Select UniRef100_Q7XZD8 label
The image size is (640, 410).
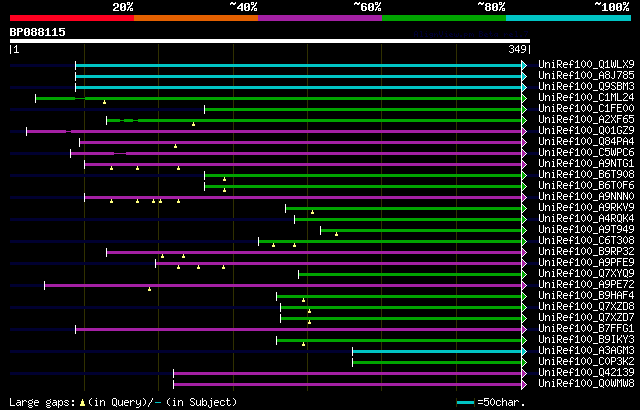pos(586,307)
